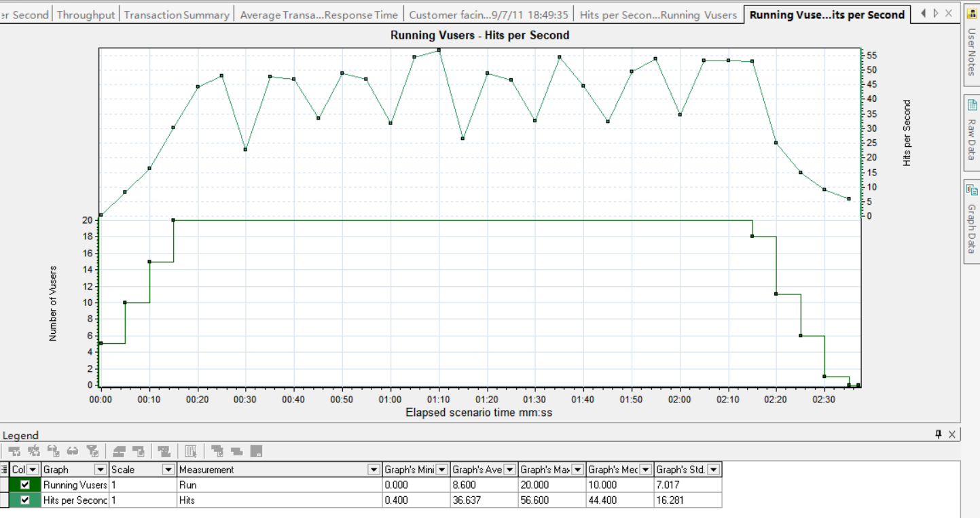Open Average Transaction Response Time tab
The width and height of the screenshot is (980, 518).
tap(319, 14)
